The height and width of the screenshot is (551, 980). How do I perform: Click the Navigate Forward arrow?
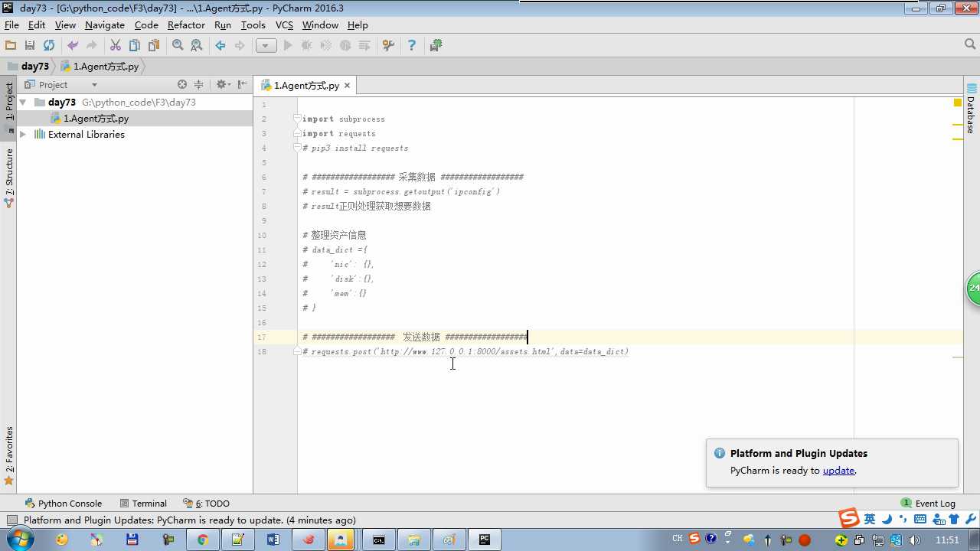[x=240, y=46]
